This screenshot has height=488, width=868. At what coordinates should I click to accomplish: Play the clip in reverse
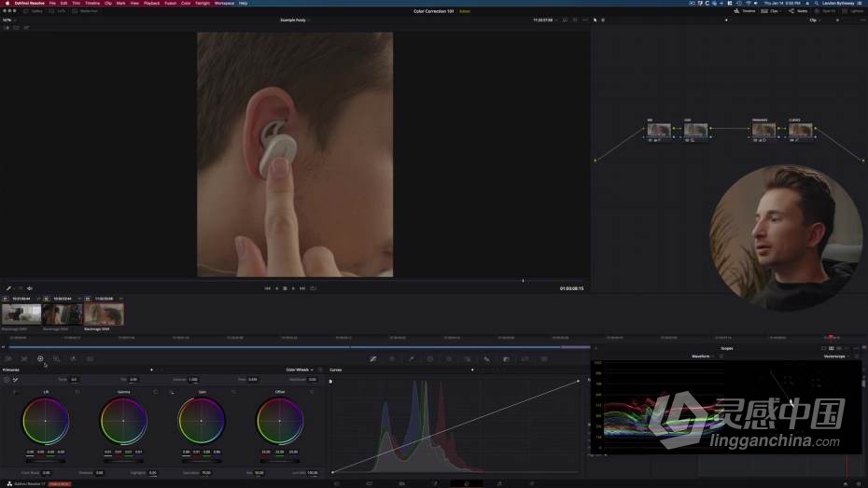point(277,288)
